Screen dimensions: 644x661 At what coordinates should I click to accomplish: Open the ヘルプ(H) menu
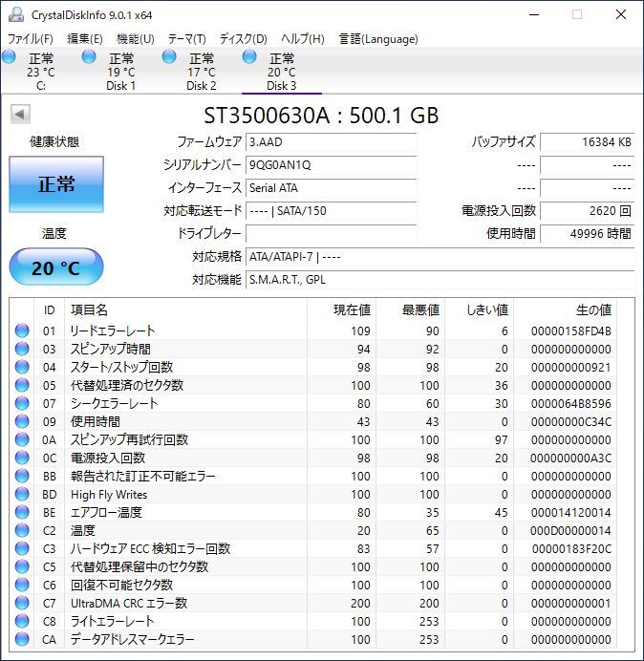click(x=303, y=39)
